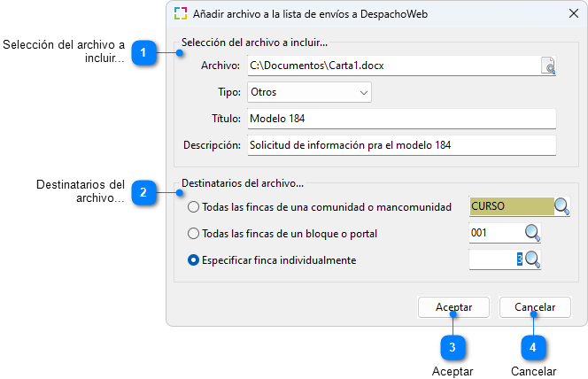Screen dimensions: 588x379
Task: Click the blue callout marker number 2
Action: 143,192
